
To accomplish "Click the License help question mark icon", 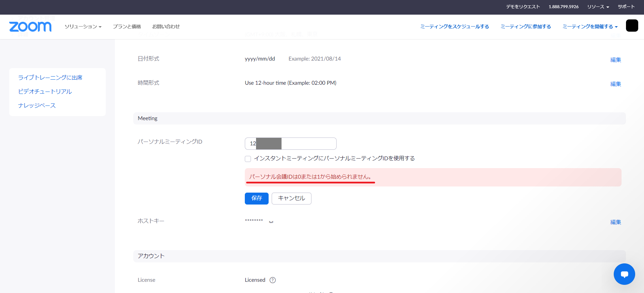I will point(272,280).
